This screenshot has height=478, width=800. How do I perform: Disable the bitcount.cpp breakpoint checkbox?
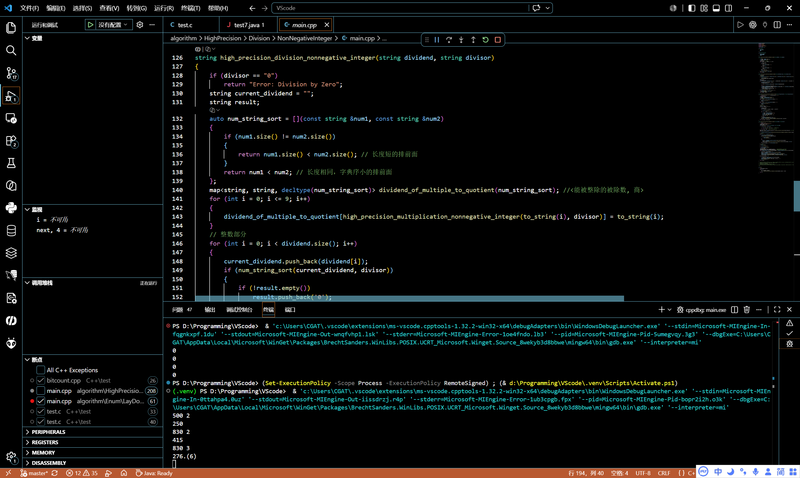coord(40,381)
